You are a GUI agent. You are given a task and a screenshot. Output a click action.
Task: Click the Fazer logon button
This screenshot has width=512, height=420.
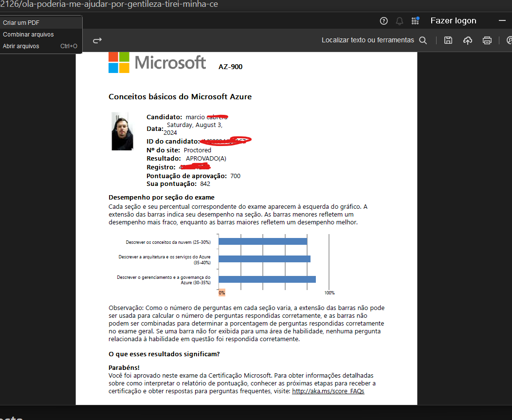click(x=453, y=20)
